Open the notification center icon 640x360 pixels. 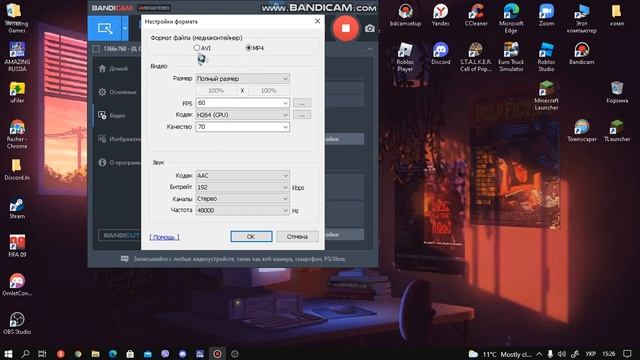click(627, 354)
